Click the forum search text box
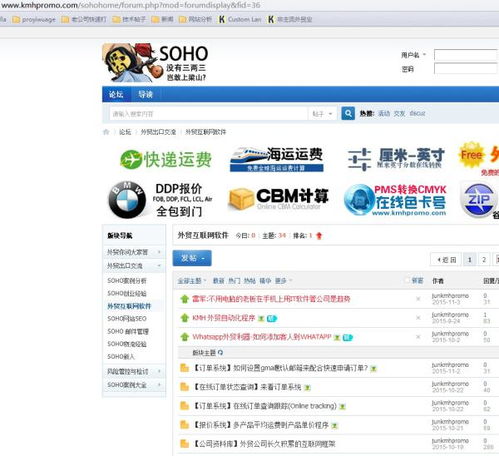499x456 pixels. tap(209, 114)
